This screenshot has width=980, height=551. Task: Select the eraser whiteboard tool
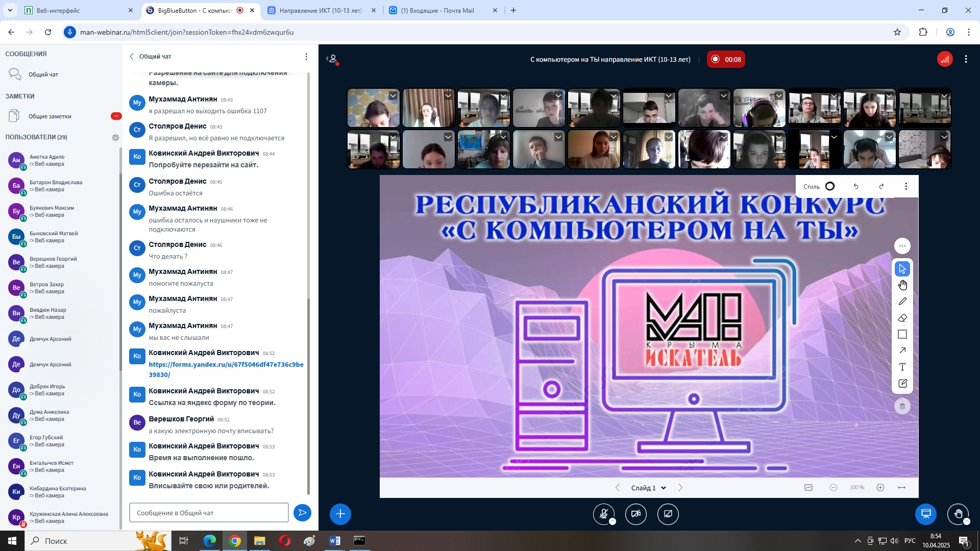click(x=902, y=318)
